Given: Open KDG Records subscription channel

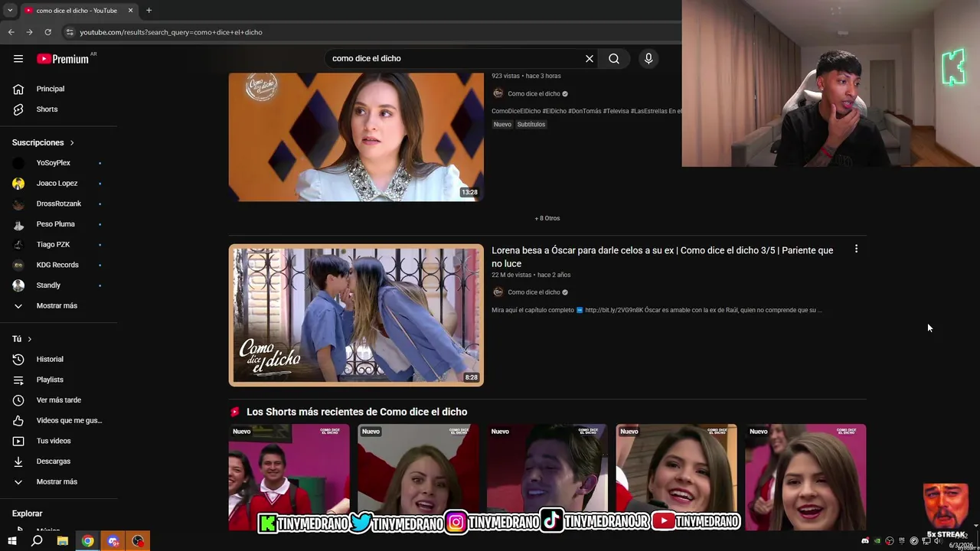Looking at the screenshot, I should pyautogui.click(x=57, y=265).
